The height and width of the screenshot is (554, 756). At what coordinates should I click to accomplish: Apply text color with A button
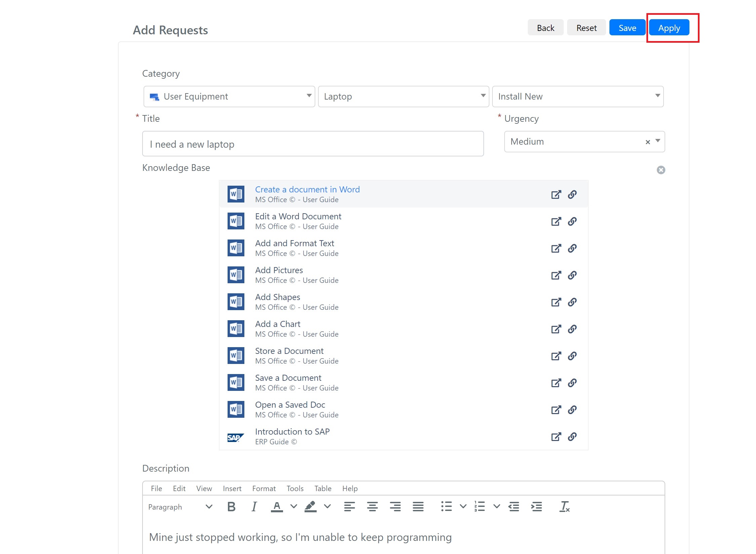click(x=277, y=507)
